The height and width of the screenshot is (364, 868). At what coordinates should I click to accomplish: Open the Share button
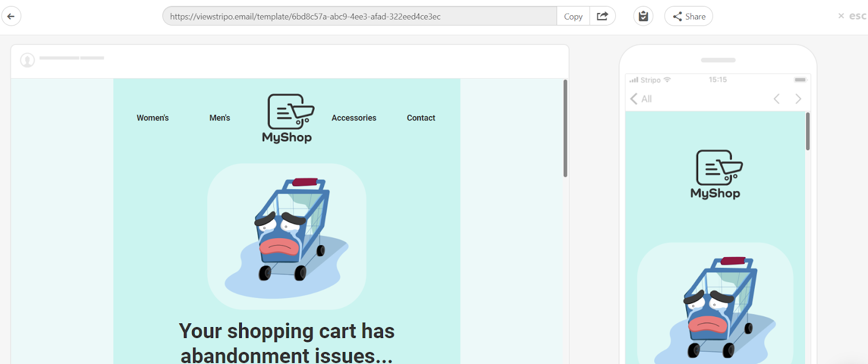coord(688,16)
